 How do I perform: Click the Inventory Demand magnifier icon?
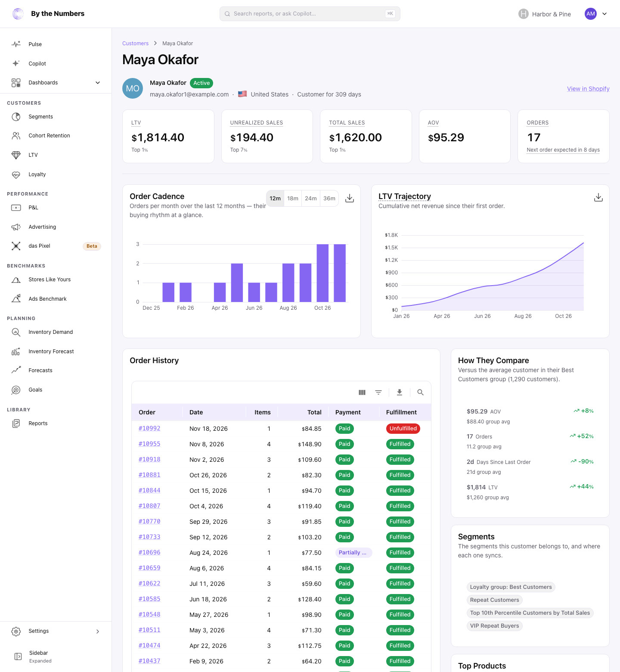pyautogui.click(x=16, y=332)
